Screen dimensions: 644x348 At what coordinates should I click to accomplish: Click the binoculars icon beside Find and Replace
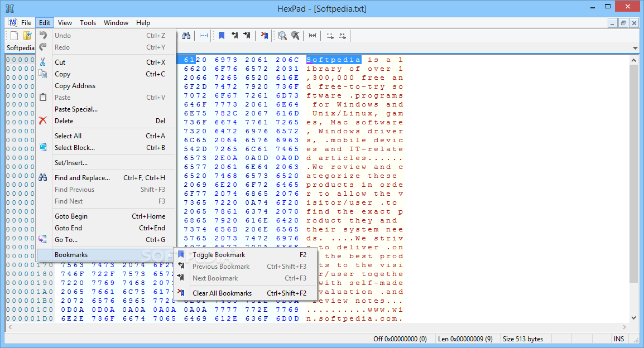point(43,177)
